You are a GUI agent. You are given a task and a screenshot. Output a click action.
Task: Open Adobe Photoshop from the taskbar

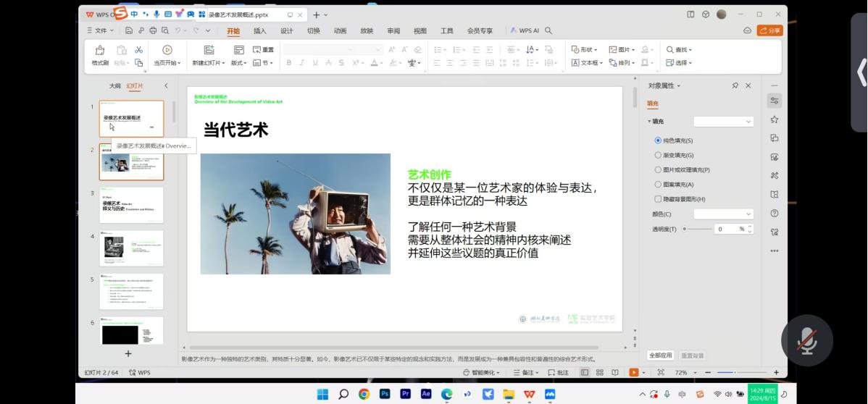pyautogui.click(x=385, y=394)
